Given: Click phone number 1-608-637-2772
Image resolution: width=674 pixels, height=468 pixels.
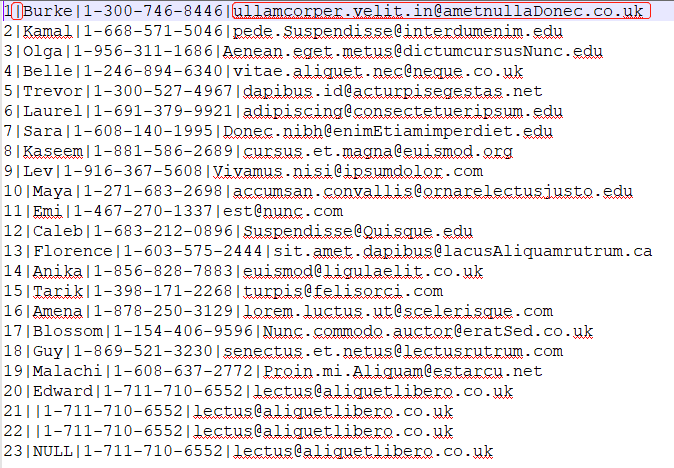Looking at the screenshot, I should (183, 371).
